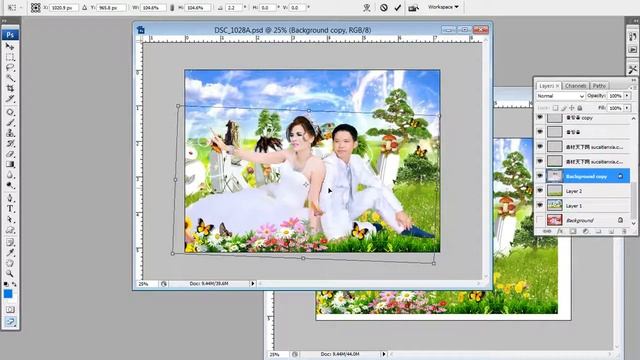Select the Slice tool
The image size is (640, 360).
click(x=10, y=99)
